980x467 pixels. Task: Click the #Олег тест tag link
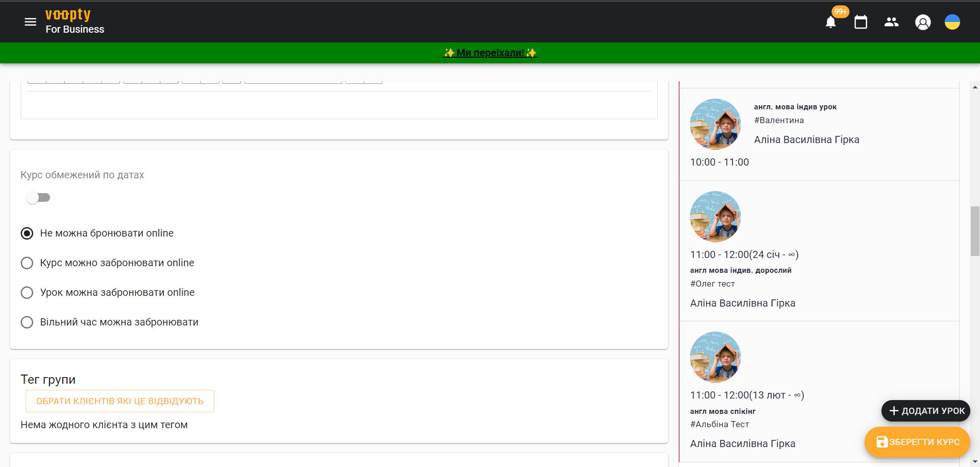(x=712, y=284)
